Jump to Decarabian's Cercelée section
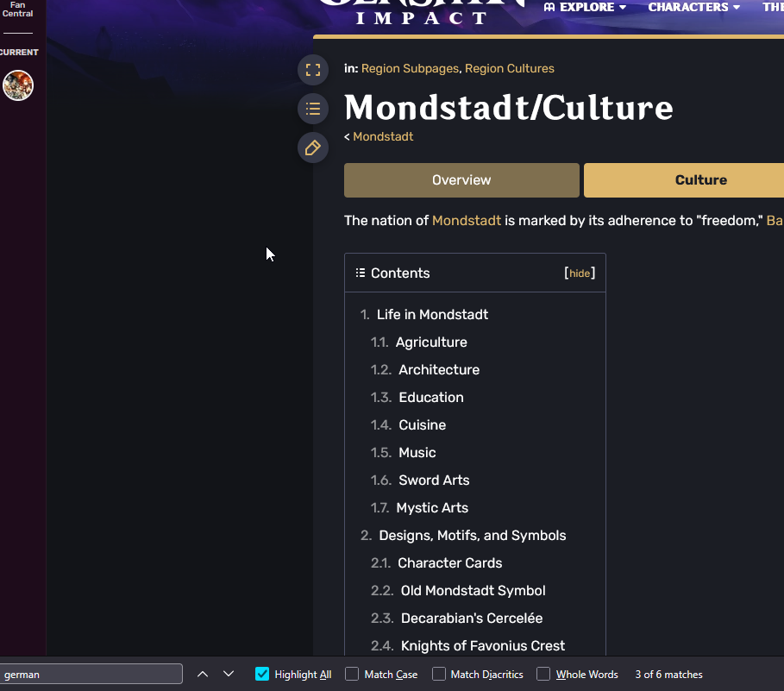The height and width of the screenshot is (691, 784). click(472, 618)
